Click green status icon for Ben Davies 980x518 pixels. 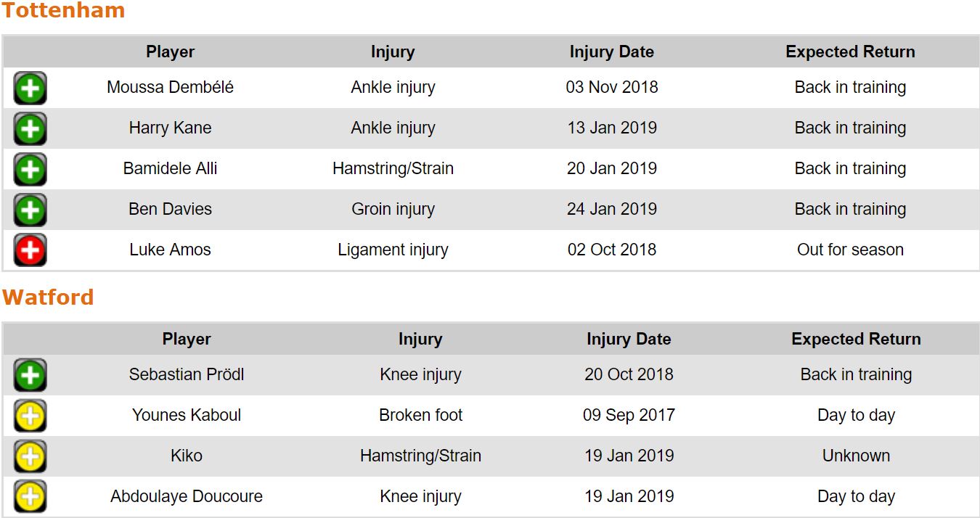(x=30, y=210)
